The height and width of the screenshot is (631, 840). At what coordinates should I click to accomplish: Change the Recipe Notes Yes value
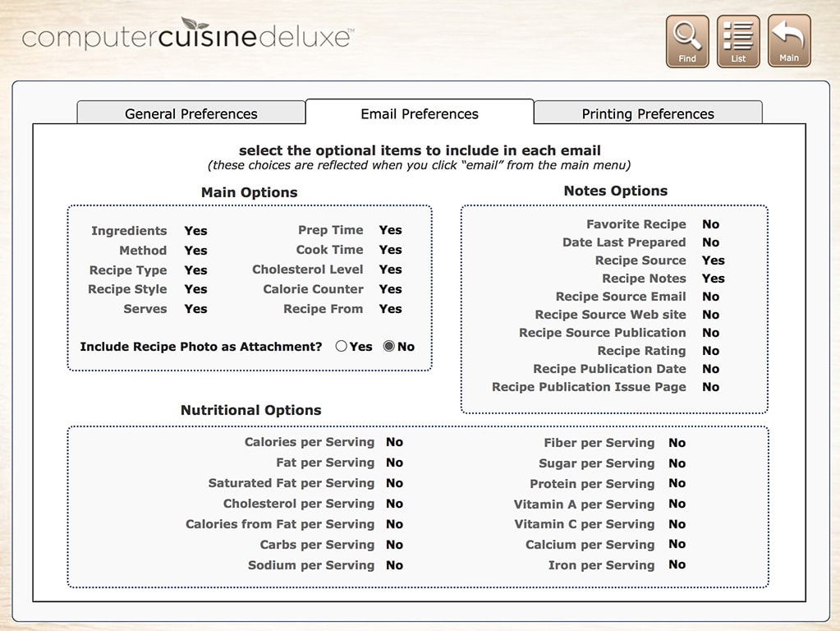click(713, 279)
